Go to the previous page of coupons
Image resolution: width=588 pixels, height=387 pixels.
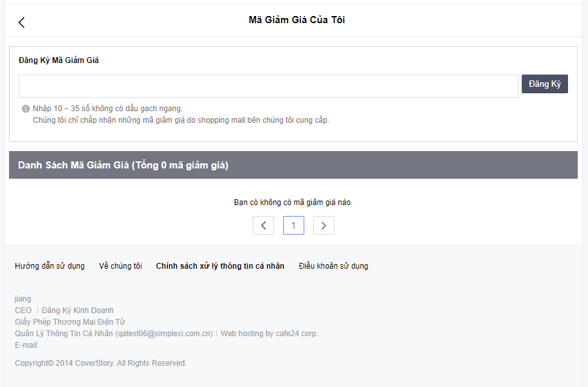pyautogui.click(x=263, y=226)
